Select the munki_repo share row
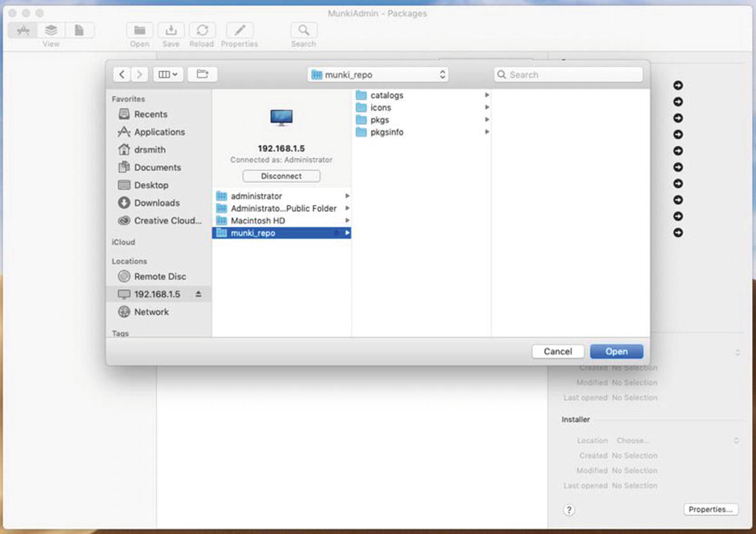This screenshot has width=756, height=534. (282, 233)
